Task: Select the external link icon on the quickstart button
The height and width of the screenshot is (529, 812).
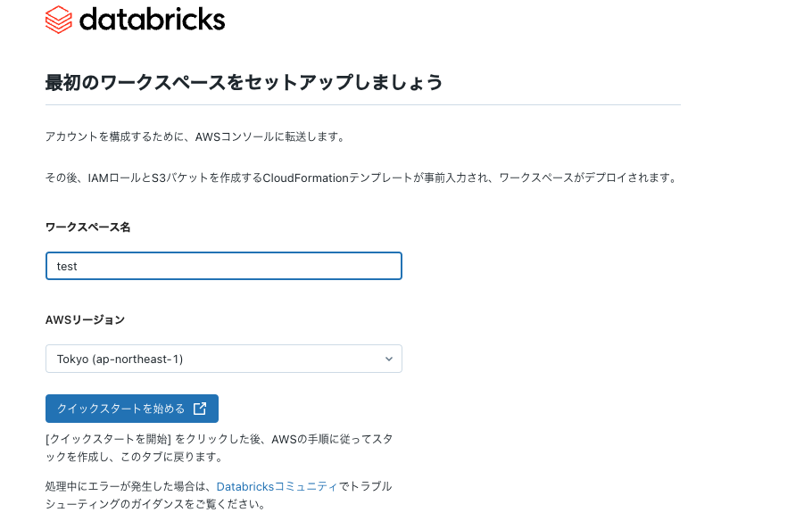Action: tap(202, 409)
